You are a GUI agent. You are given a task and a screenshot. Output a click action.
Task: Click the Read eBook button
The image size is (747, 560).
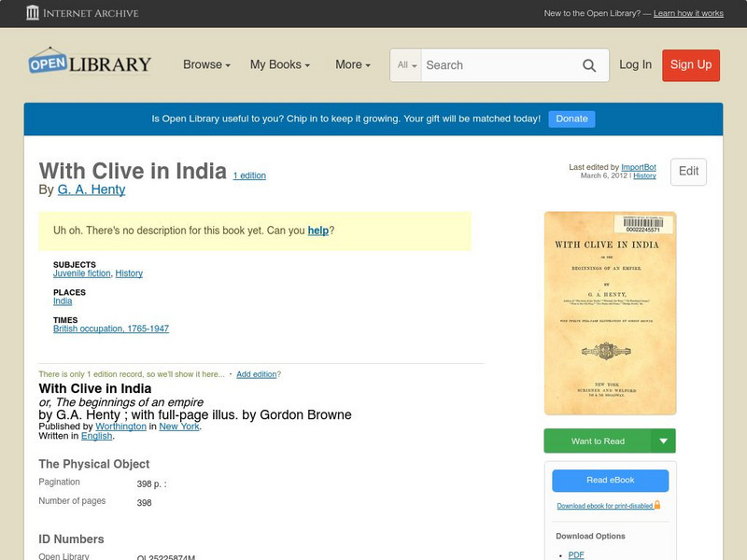[x=611, y=480]
